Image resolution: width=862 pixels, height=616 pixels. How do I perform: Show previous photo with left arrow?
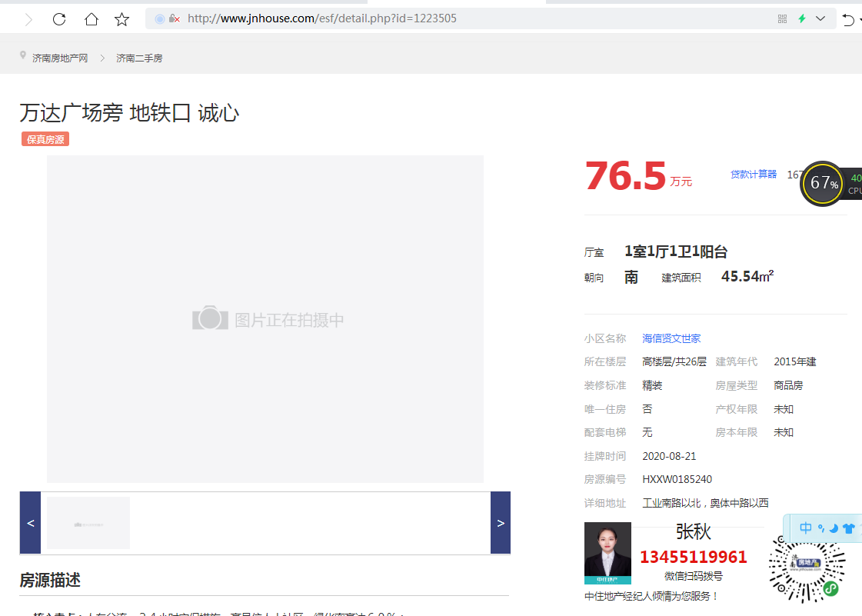30,523
